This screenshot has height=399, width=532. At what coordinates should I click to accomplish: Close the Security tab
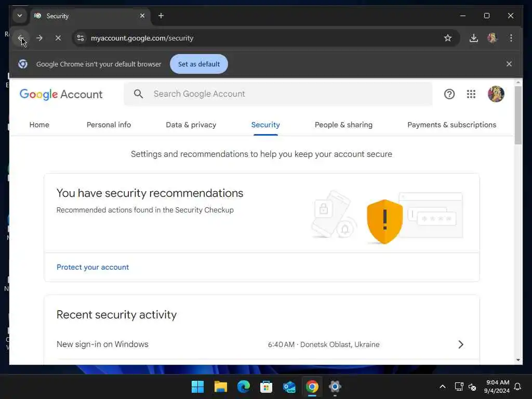pos(142,16)
